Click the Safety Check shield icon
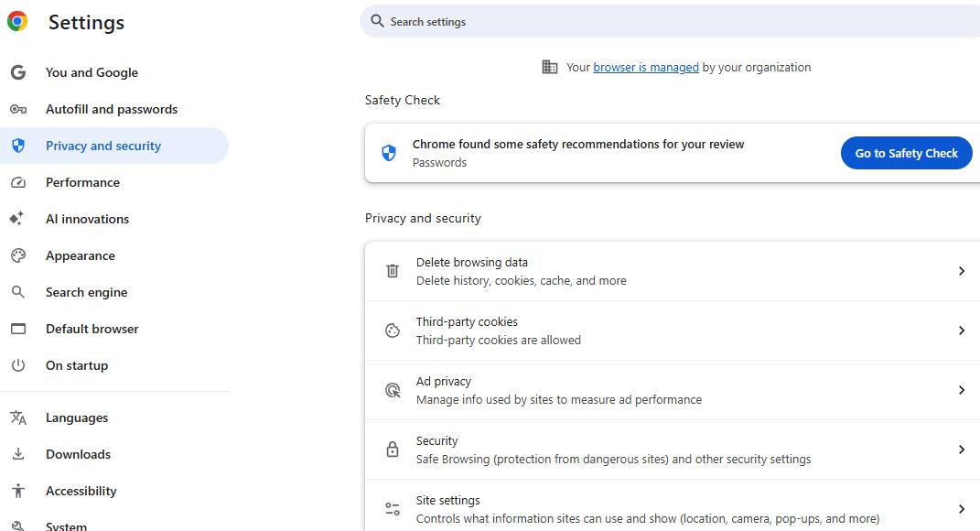The image size is (980, 531). pos(388,152)
